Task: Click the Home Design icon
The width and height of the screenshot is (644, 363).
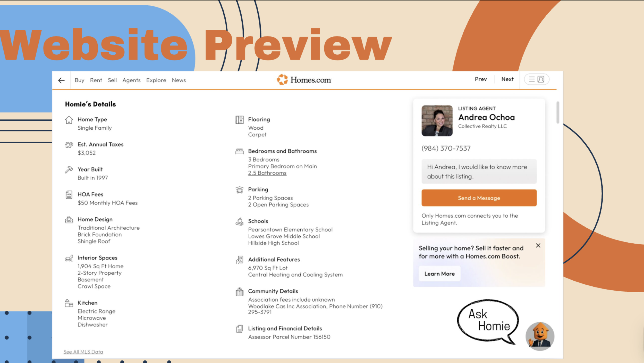Action: (69, 220)
